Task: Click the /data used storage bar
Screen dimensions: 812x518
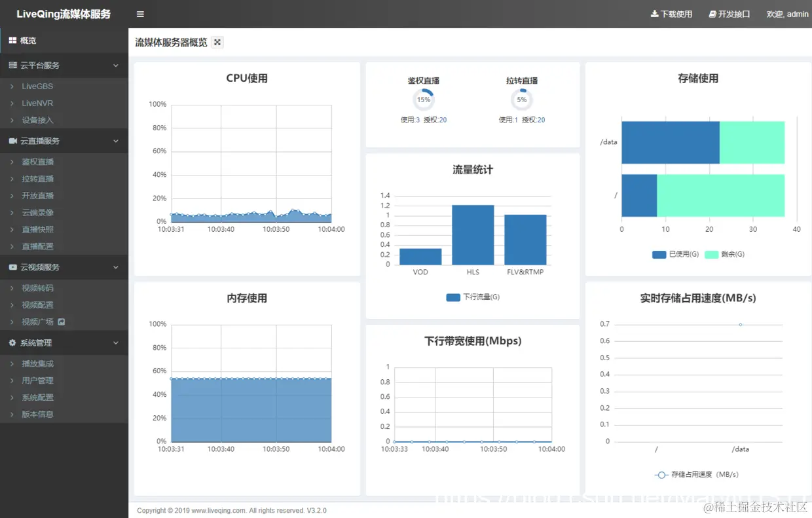Action: pos(671,142)
